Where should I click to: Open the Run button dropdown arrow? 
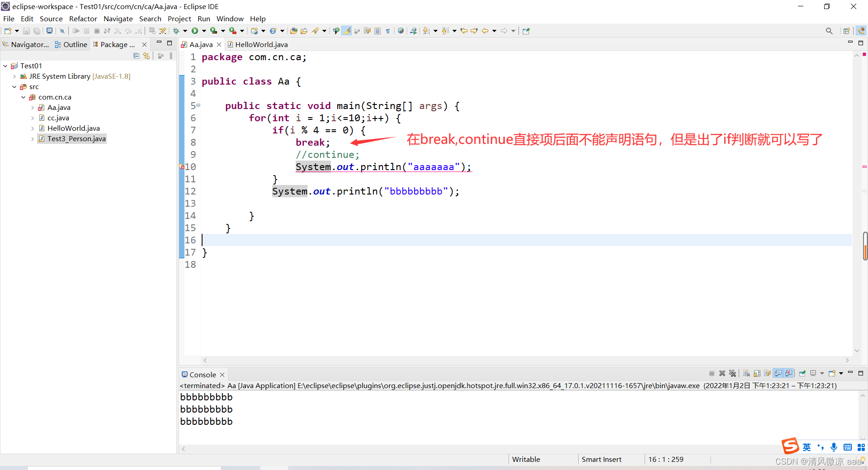click(204, 31)
